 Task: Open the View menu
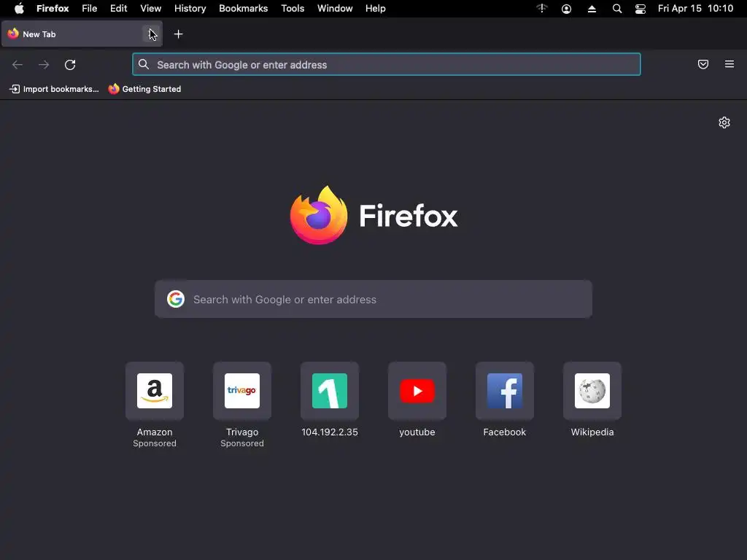pos(150,9)
